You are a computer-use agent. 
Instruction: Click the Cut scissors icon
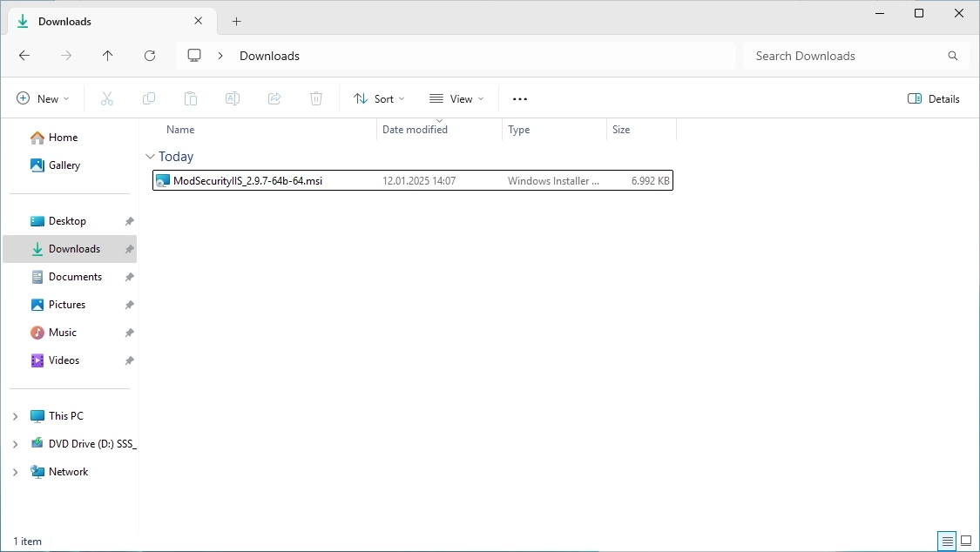pos(107,99)
